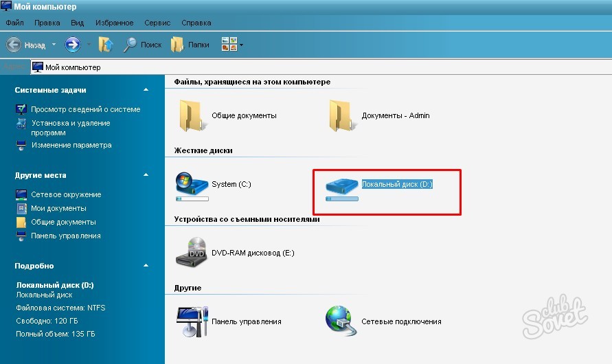This screenshot has height=364, width=612.
Task: Open the Сетевые подключения icon
Action: tap(341, 320)
